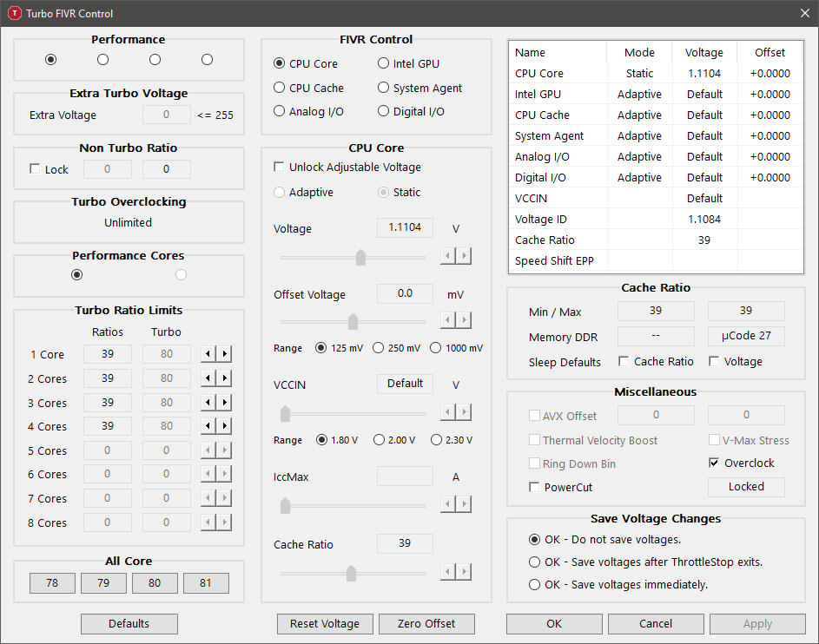Viewport: 819px width, 644px height.
Task: Set All Core ratio to 80
Action: [x=155, y=583]
